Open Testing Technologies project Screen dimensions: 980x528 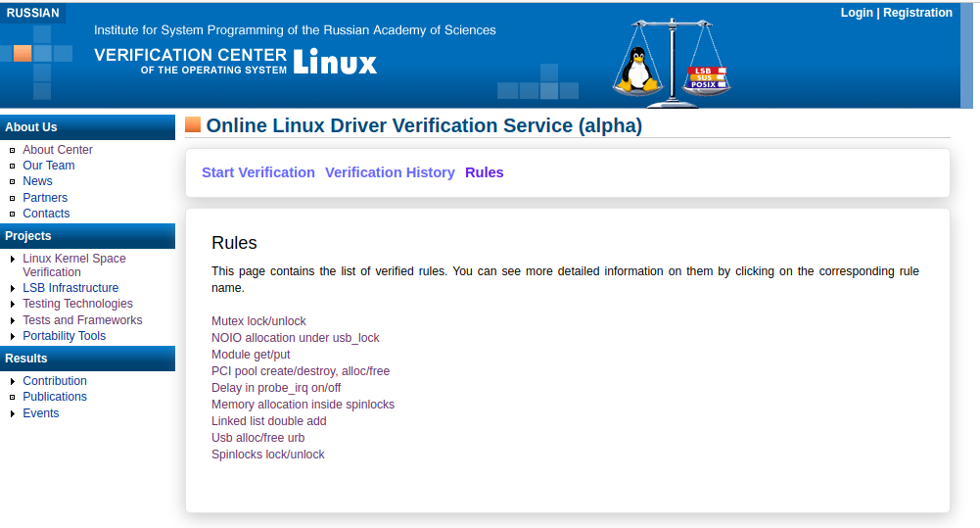click(77, 304)
